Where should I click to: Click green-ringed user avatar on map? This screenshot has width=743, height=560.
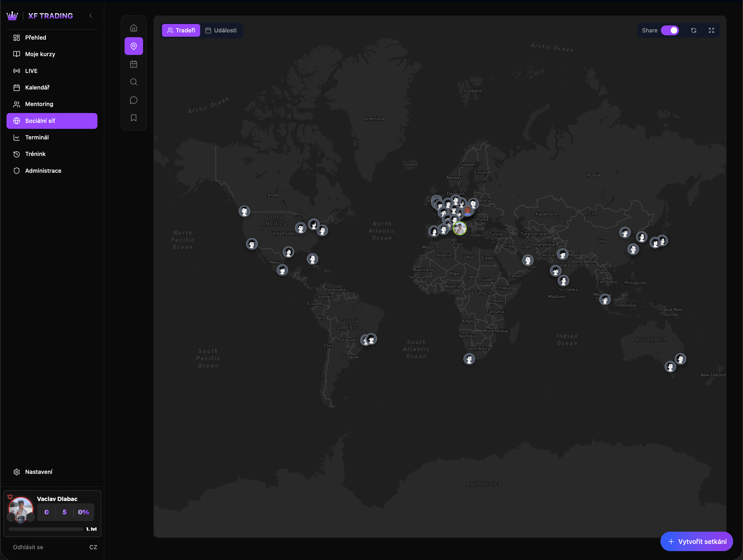[460, 228]
